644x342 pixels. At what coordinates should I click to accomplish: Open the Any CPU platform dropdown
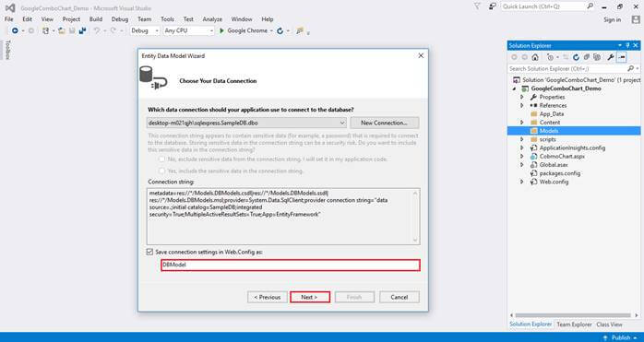(x=211, y=30)
